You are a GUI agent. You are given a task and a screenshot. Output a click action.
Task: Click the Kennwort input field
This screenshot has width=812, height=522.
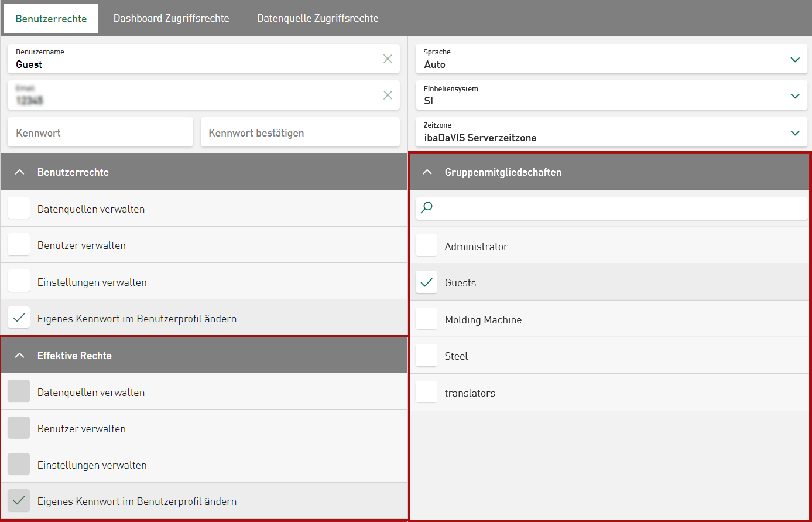pyautogui.click(x=100, y=132)
